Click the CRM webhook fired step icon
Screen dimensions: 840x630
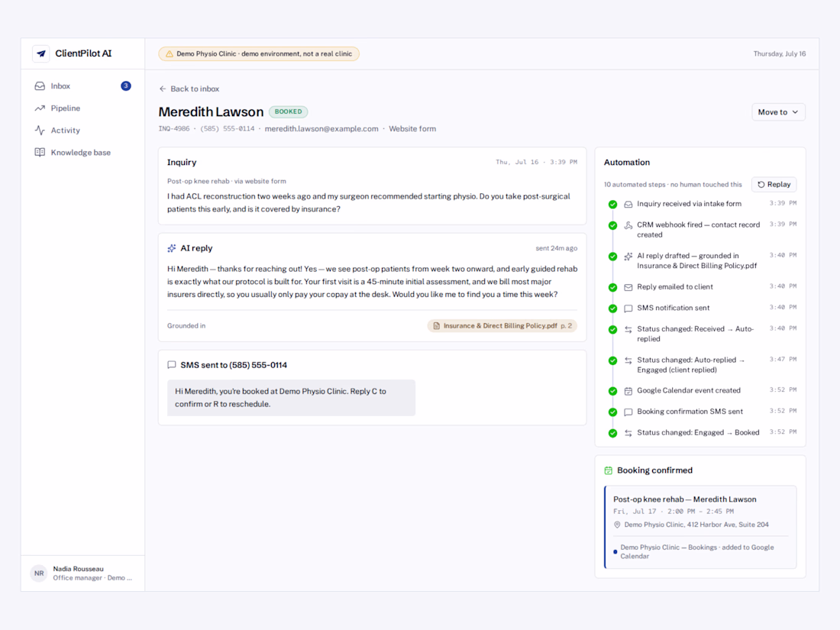(628, 225)
